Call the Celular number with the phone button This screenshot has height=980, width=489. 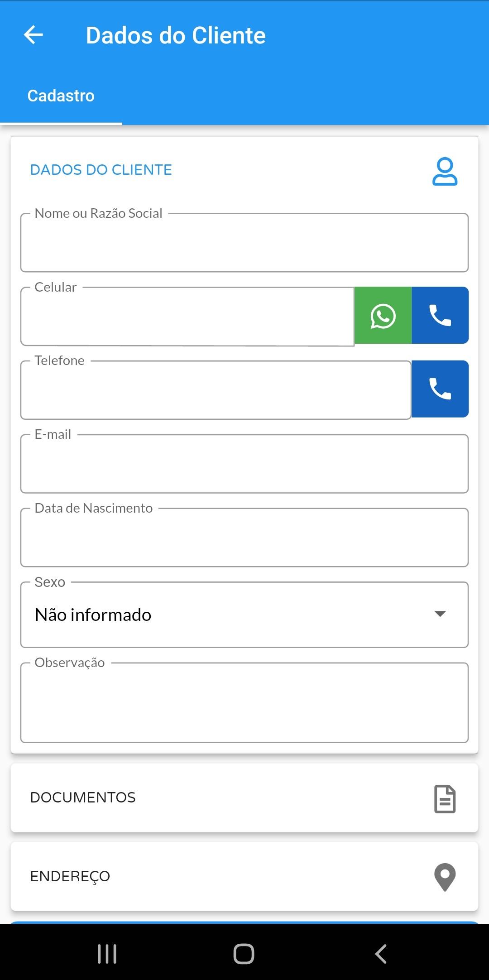pyautogui.click(x=440, y=316)
